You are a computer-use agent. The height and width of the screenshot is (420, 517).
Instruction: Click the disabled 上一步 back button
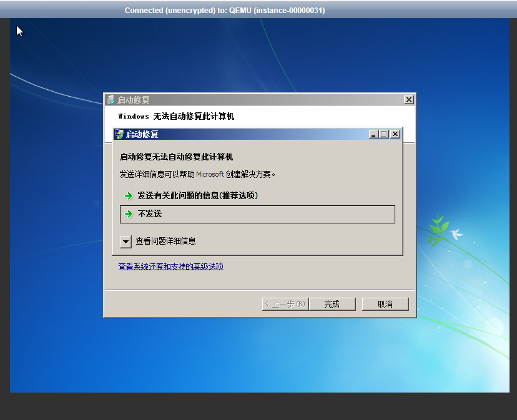[x=285, y=304]
